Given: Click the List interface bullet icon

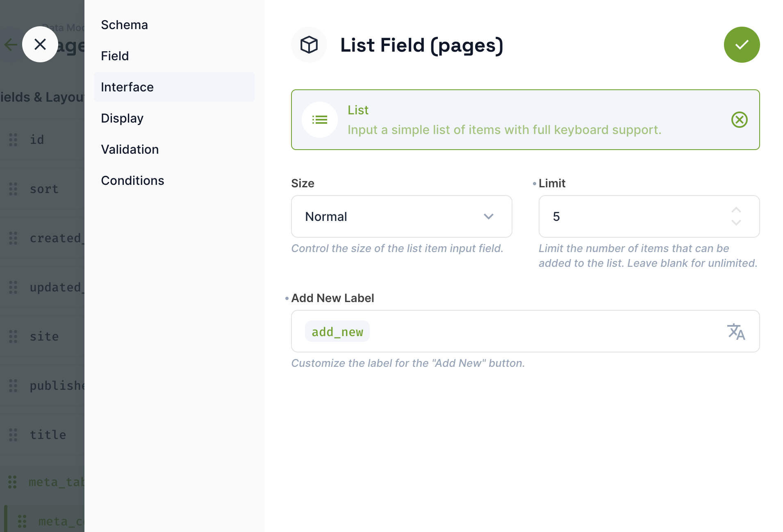Looking at the screenshot, I should [320, 120].
